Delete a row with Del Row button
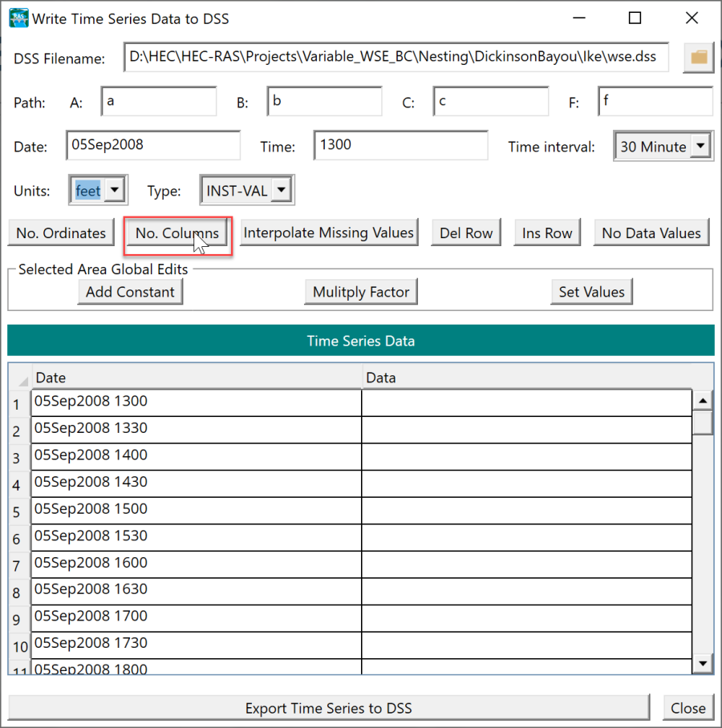Viewport: 722px width, 728px height. pyautogui.click(x=466, y=233)
